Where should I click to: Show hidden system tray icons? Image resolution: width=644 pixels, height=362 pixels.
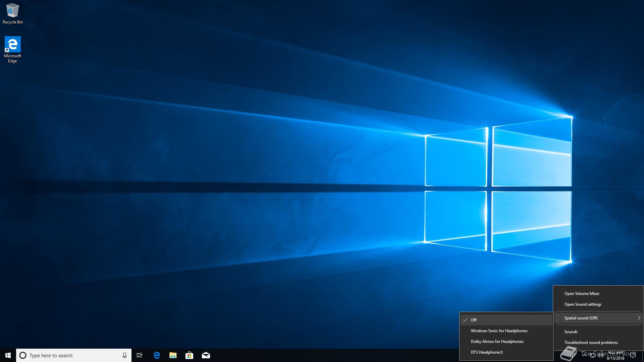click(x=585, y=355)
